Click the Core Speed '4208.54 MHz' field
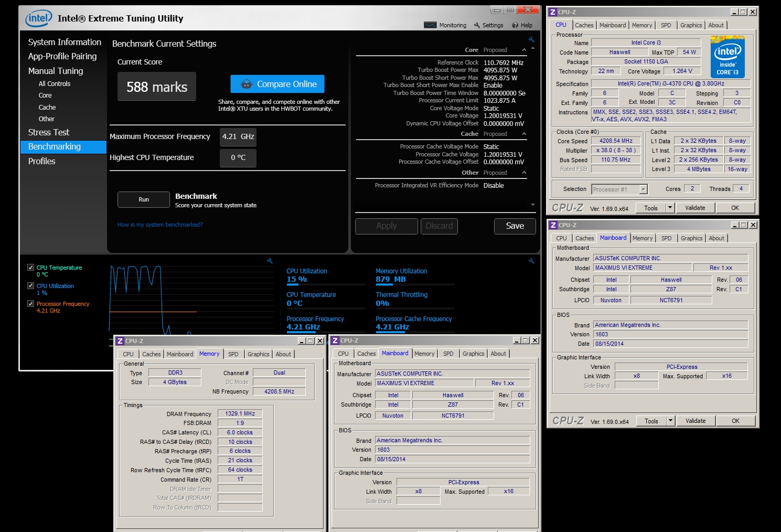 616,141
